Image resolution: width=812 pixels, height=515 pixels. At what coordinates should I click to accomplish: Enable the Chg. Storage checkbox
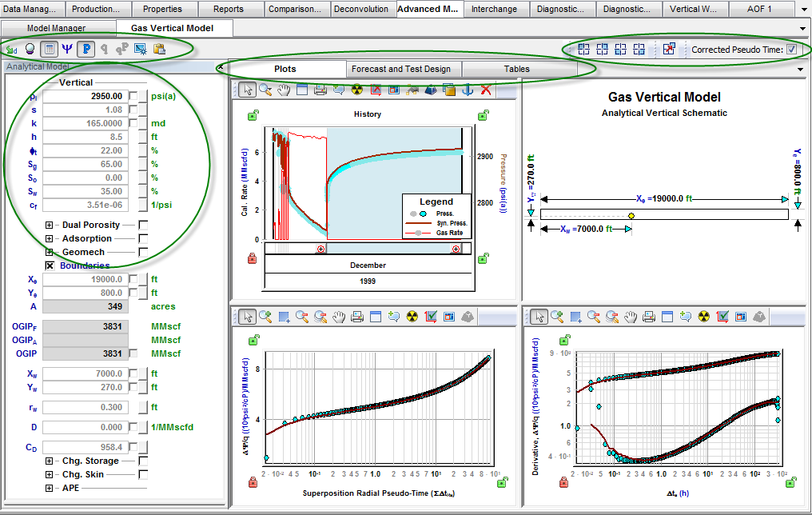[x=143, y=461]
